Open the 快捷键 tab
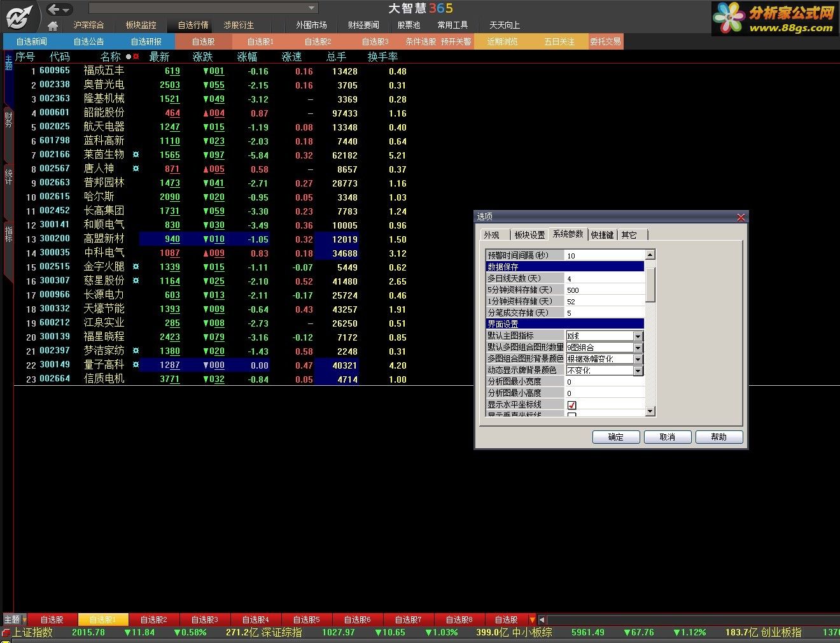The image size is (840, 643). click(602, 235)
